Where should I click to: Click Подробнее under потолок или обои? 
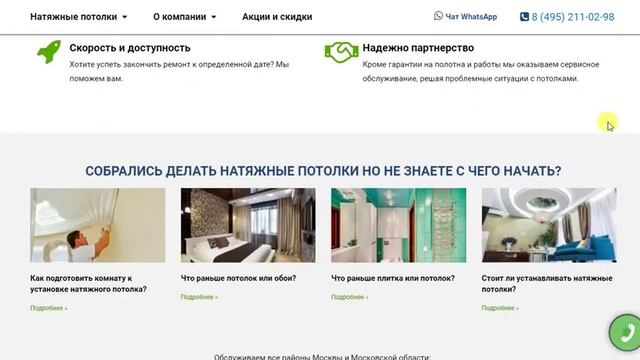click(x=199, y=297)
